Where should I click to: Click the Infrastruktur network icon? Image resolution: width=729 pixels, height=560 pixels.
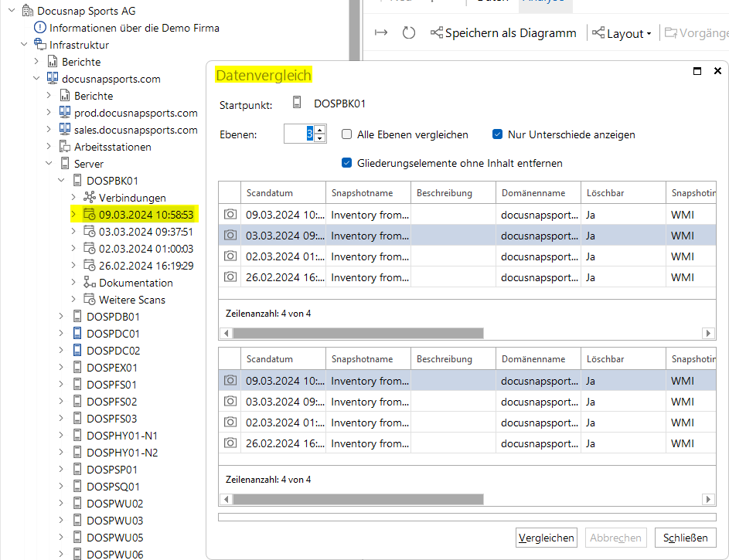click(x=40, y=45)
